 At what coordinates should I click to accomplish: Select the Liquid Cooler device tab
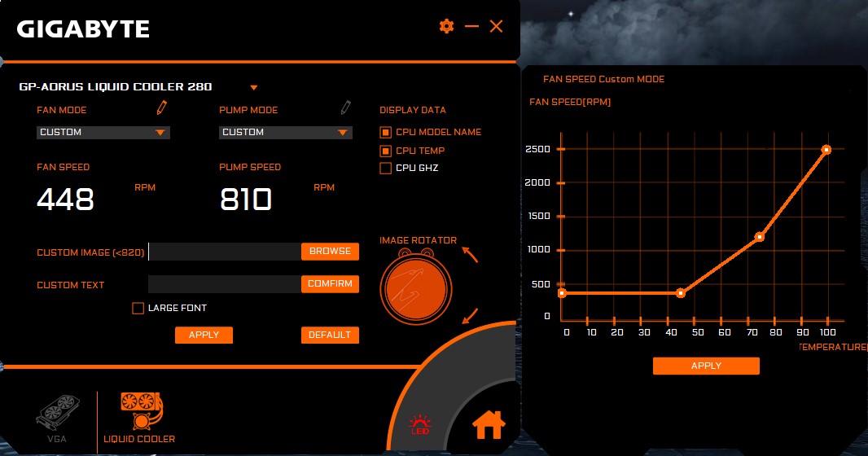pyautogui.click(x=139, y=418)
